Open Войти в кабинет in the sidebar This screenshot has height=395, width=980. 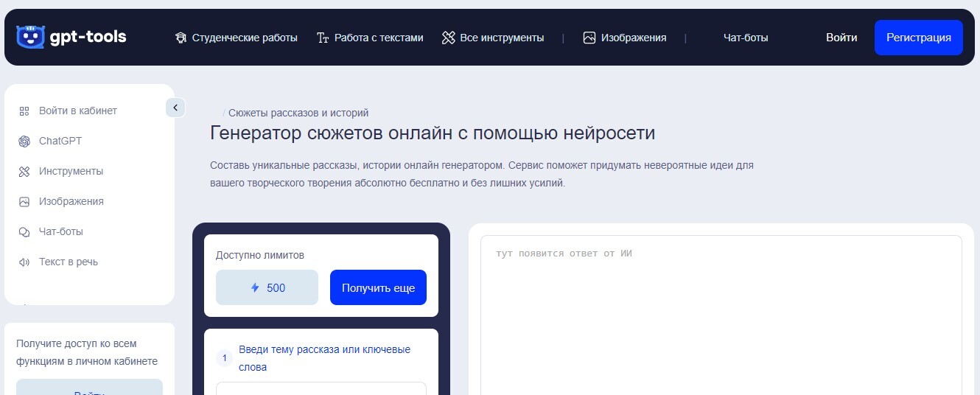[78, 111]
